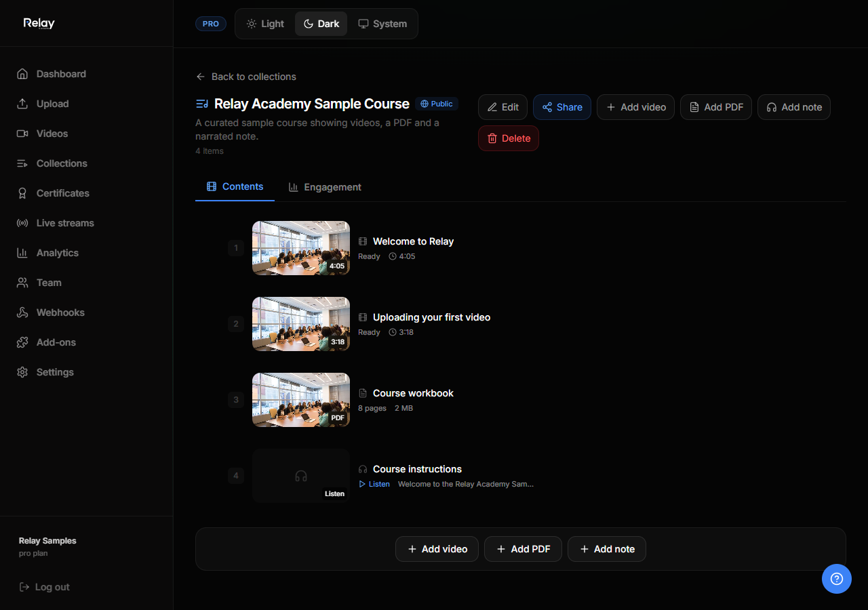Viewport: 868px width, 610px height.
Task: Delete the collection
Action: tap(509, 138)
